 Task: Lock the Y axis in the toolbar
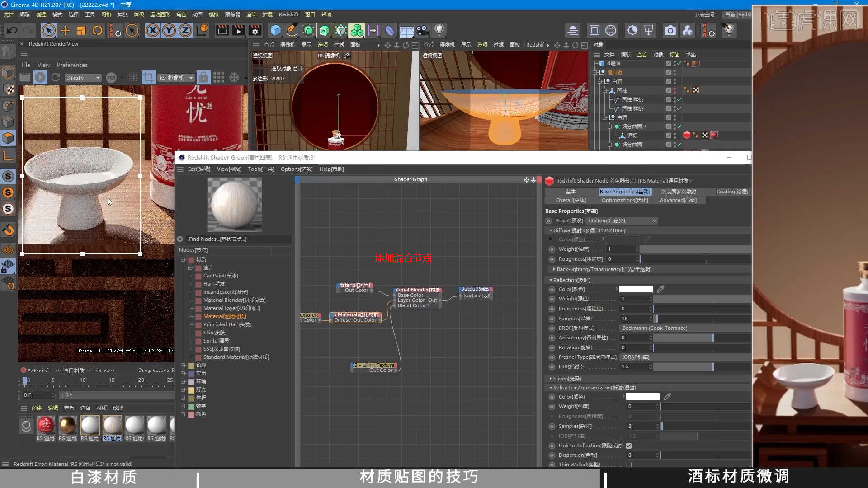pyautogui.click(x=169, y=30)
